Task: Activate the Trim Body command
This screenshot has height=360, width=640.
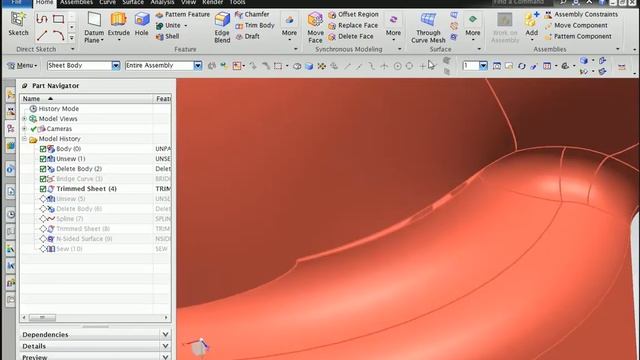Action: coord(255,25)
